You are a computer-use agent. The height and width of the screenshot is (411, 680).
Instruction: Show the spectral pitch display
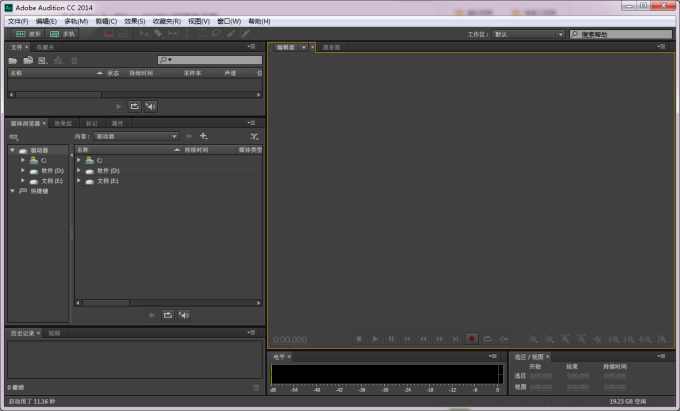point(123,33)
